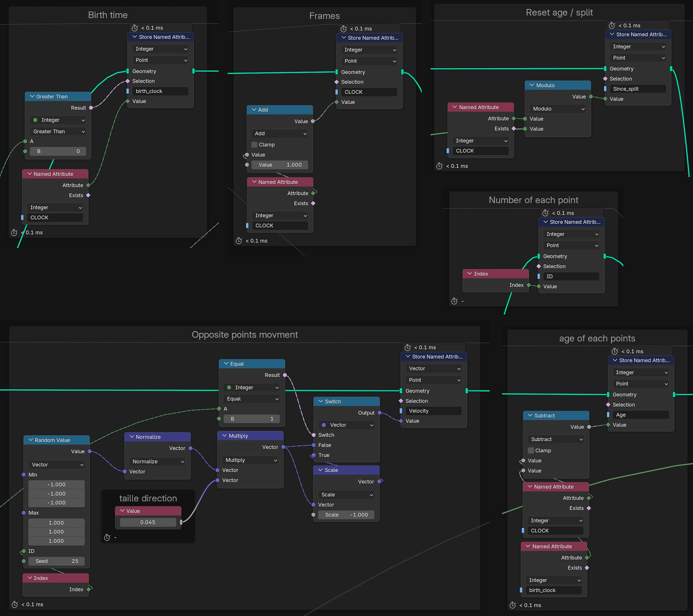Toggle Clamp checkbox on the Subtract node
Viewport: 693px width, 616px height.
click(x=531, y=450)
